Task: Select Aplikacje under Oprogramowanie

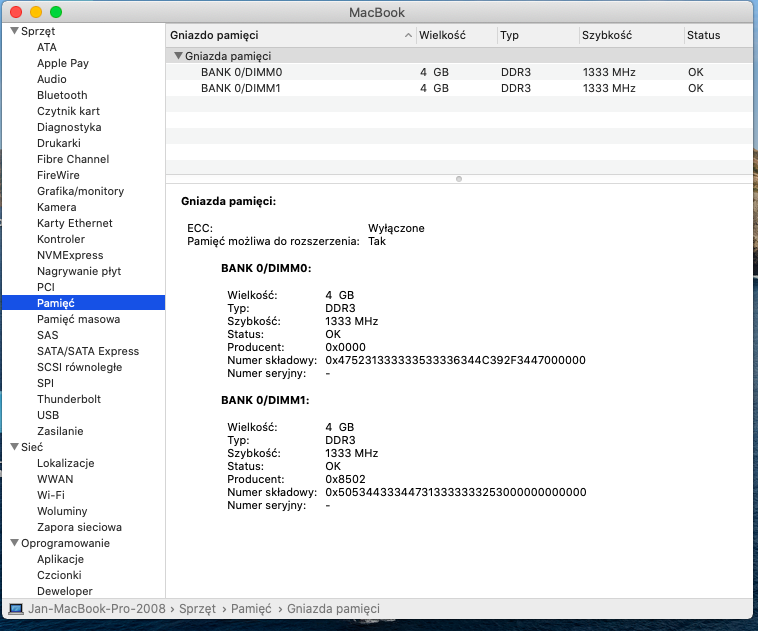Action: click(60, 559)
